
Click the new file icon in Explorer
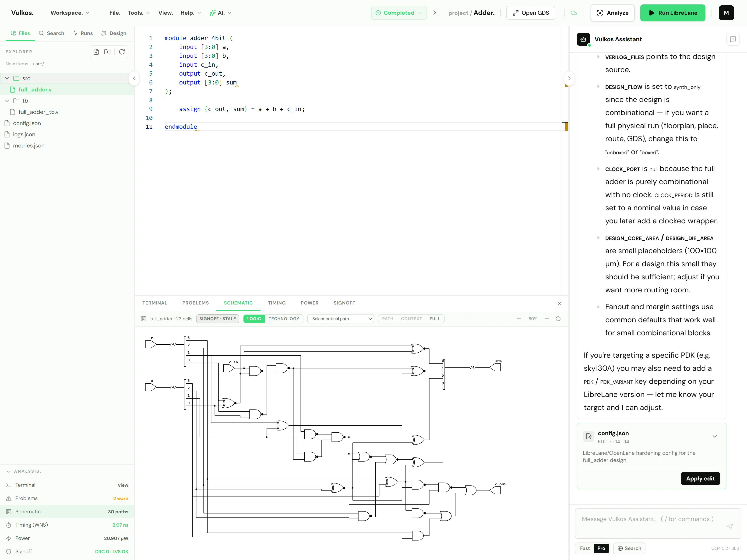coord(96,52)
